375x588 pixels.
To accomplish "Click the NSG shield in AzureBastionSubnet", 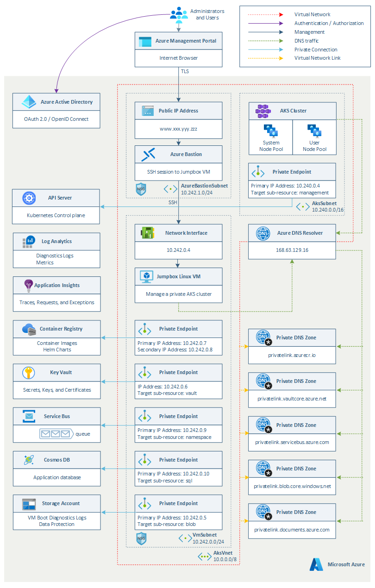I will 141,189.
